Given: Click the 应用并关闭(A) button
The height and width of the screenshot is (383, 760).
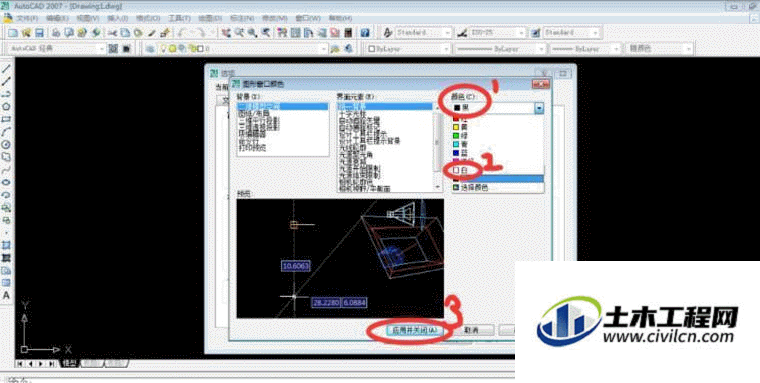Looking at the screenshot, I should pyautogui.click(x=414, y=330).
